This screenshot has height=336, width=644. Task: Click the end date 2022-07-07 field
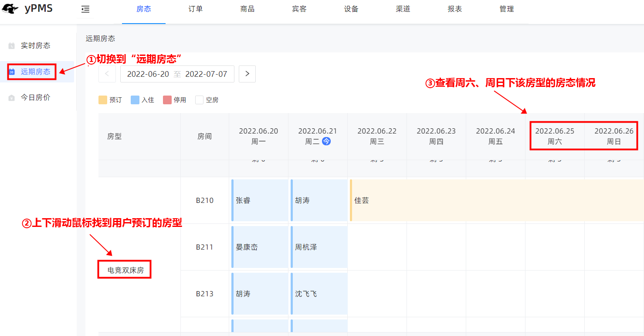tap(207, 74)
